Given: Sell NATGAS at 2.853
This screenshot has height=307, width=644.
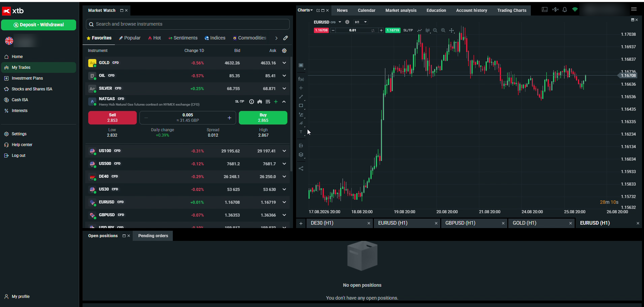Looking at the screenshot, I should [x=112, y=118].
